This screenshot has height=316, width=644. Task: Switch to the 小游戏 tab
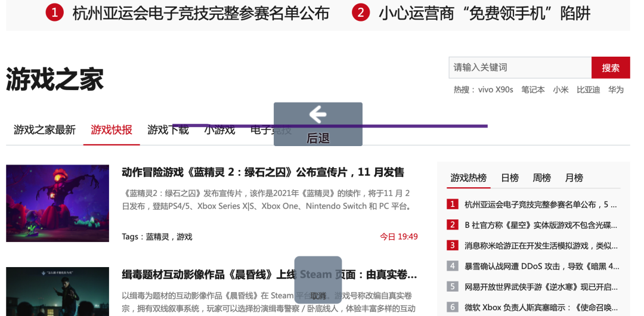(219, 130)
